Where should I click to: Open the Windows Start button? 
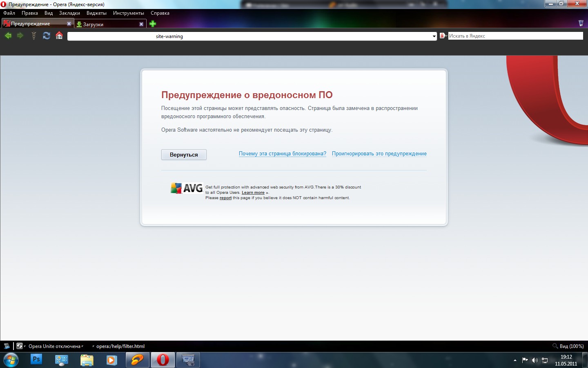(x=11, y=360)
